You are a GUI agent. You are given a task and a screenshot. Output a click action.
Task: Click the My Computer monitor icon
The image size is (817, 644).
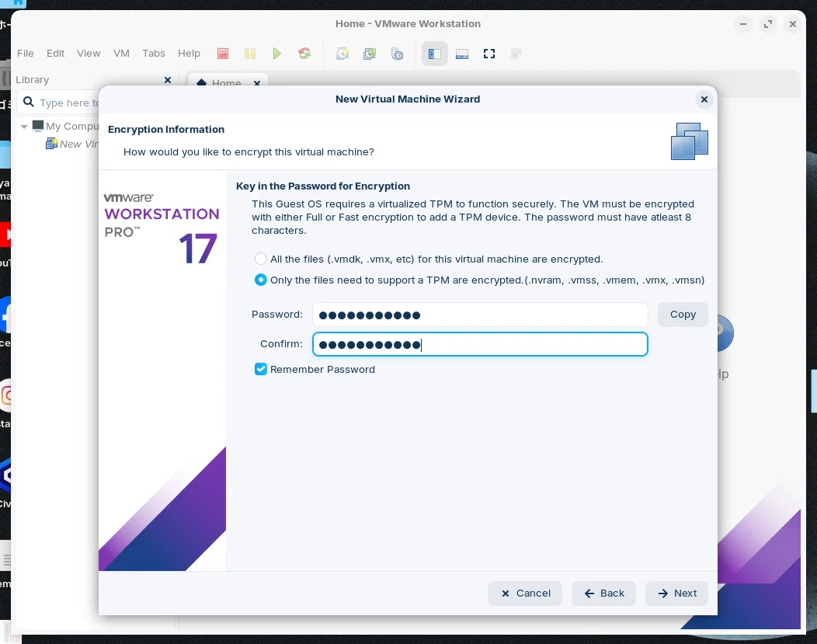click(x=38, y=126)
